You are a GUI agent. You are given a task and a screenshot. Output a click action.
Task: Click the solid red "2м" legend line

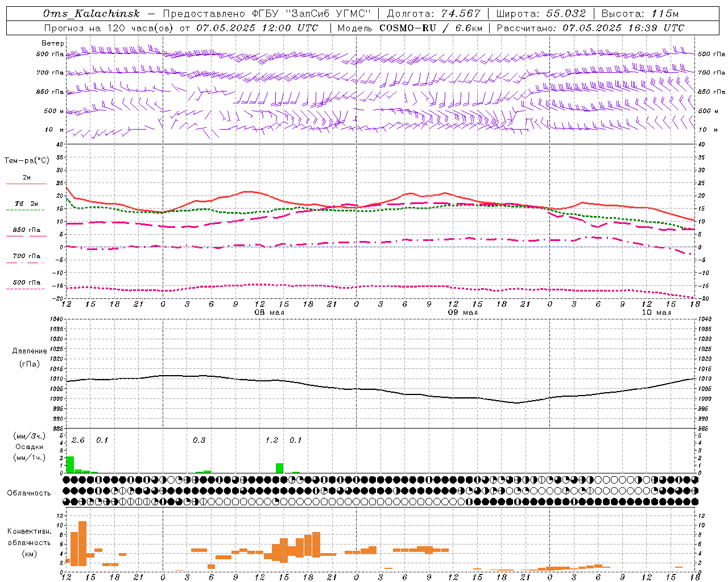(26, 184)
